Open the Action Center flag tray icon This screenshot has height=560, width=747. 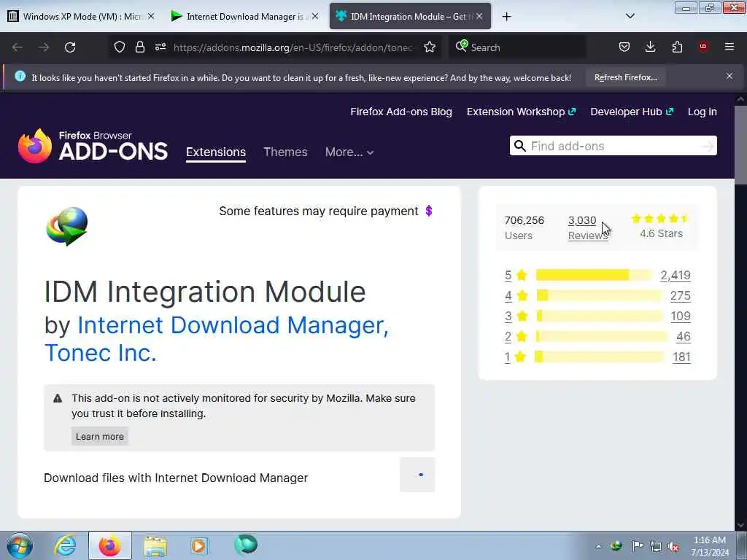point(638,545)
